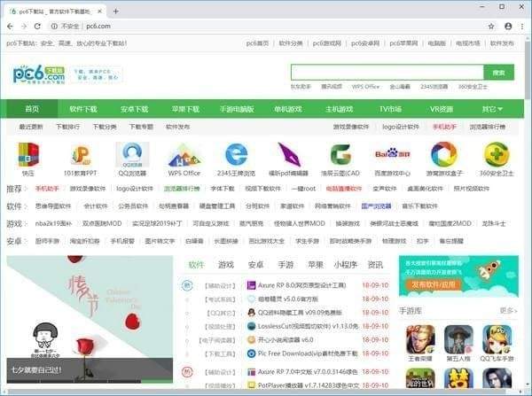Viewport: 532px width, 396px height.
Task: Switch to the 游戏 list tab
Action: click(x=226, y=264)
